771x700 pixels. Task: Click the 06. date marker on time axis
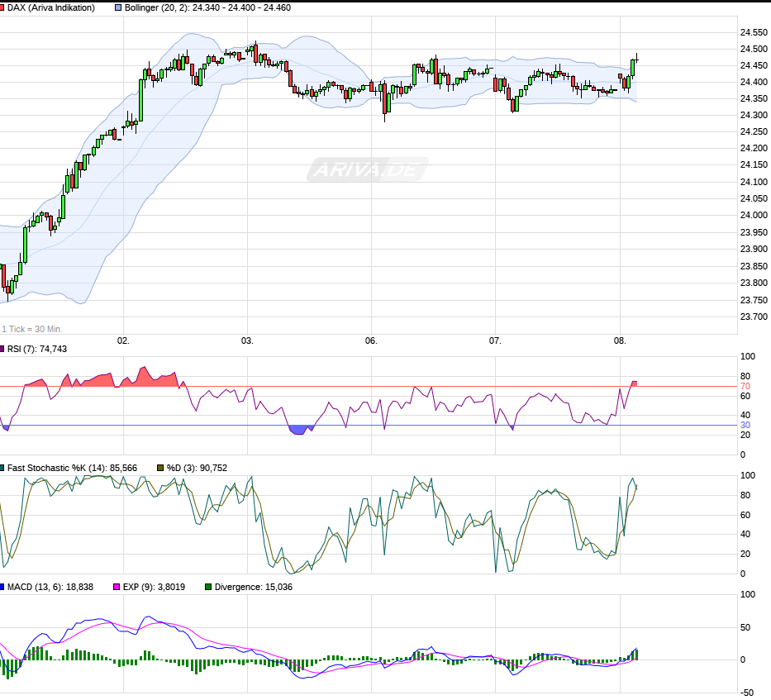coord(371,340)
